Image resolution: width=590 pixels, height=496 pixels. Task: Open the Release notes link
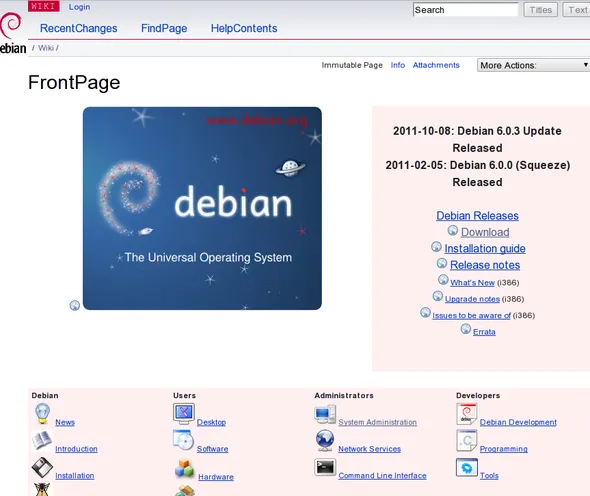click(485, 265)
